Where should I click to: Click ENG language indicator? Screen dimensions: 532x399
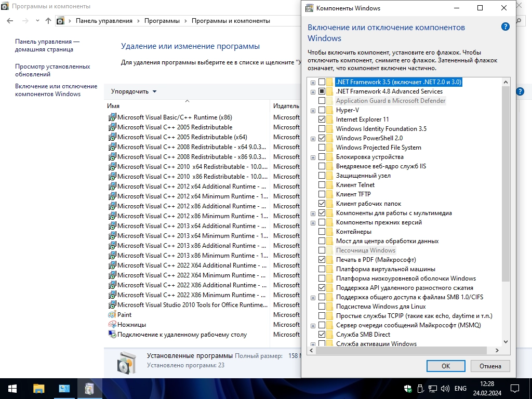tap(460, 389)
